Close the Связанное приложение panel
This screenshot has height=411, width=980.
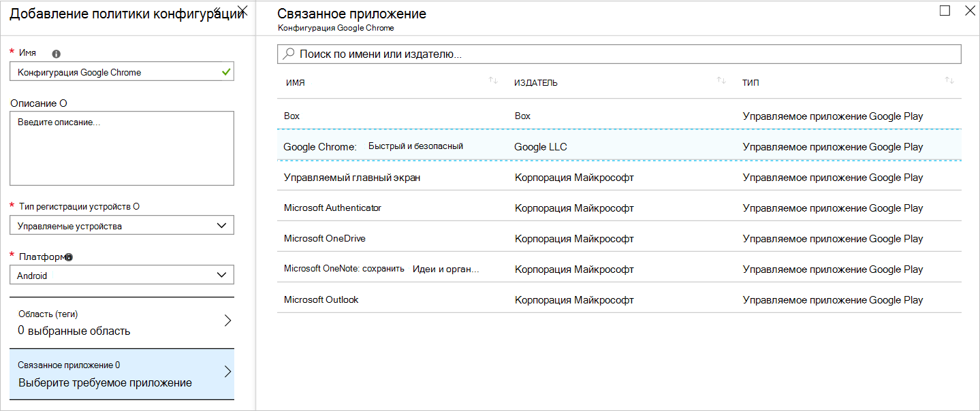[x=970, y=10]
